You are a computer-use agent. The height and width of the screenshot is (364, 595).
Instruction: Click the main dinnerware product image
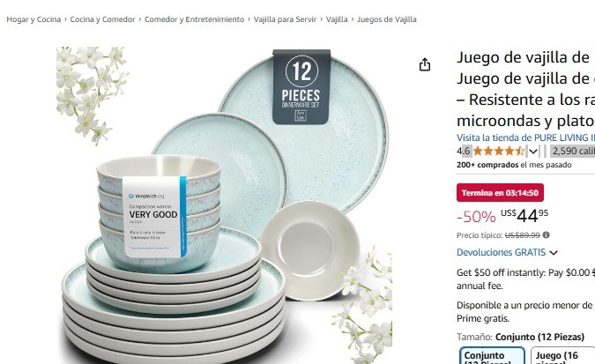(x=224, y=205)
